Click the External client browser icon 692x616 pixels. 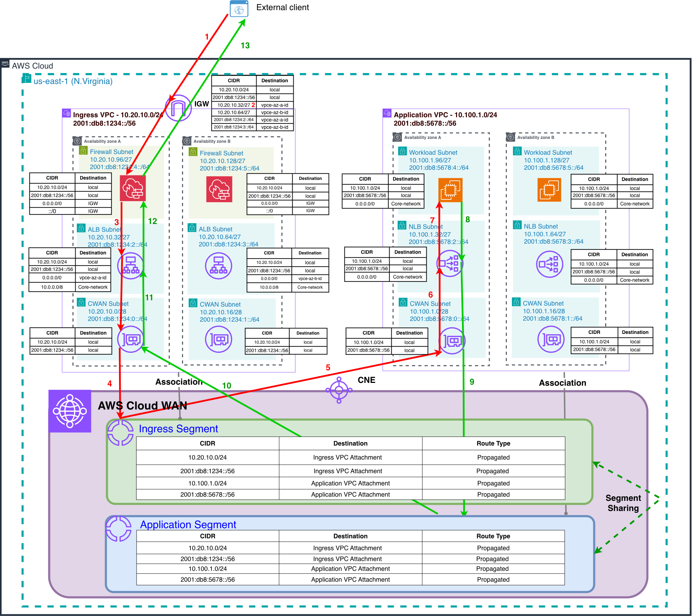pyautogui.click(x=239, y=9)
